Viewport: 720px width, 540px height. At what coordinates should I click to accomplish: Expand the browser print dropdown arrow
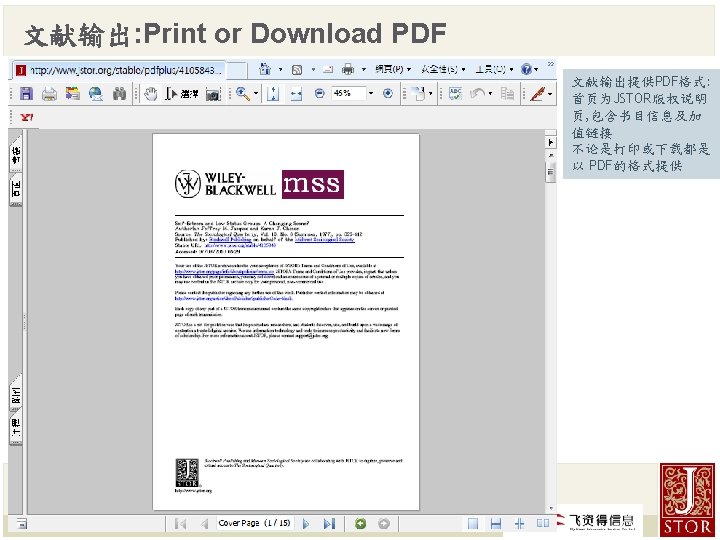point(364,70)
